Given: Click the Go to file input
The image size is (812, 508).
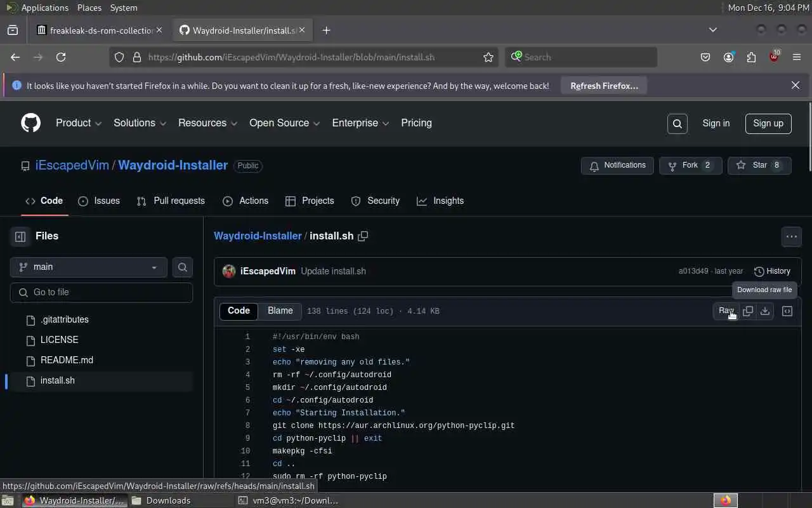Looking at the screenshot, I should 101,292.
